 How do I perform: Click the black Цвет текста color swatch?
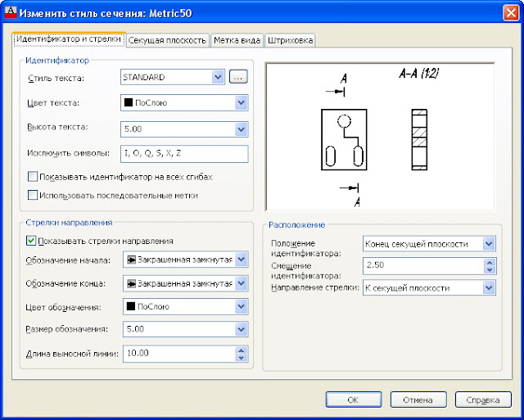tap(129, 102)
